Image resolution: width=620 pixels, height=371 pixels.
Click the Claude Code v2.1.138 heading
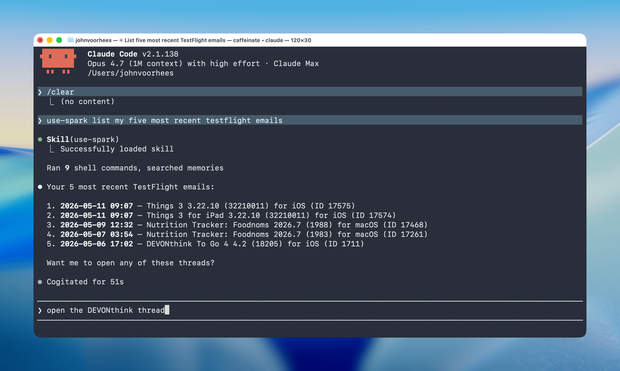133,54
